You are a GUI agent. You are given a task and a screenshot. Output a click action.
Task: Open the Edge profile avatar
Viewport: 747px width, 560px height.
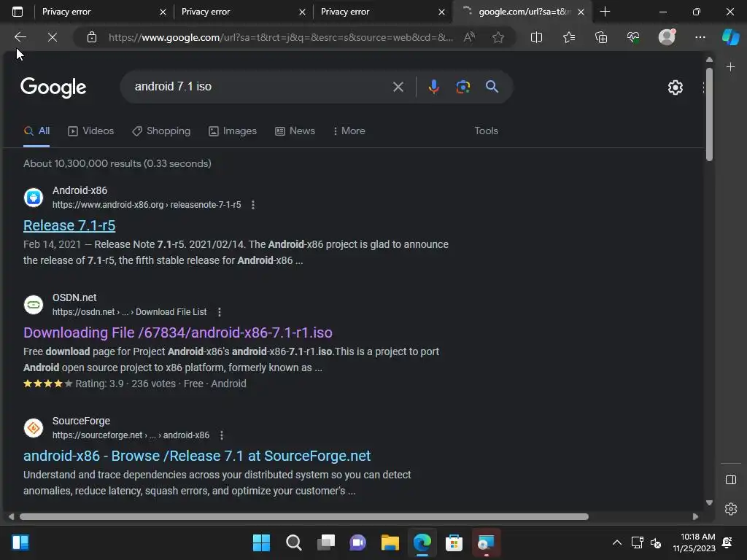coord(667,37)
